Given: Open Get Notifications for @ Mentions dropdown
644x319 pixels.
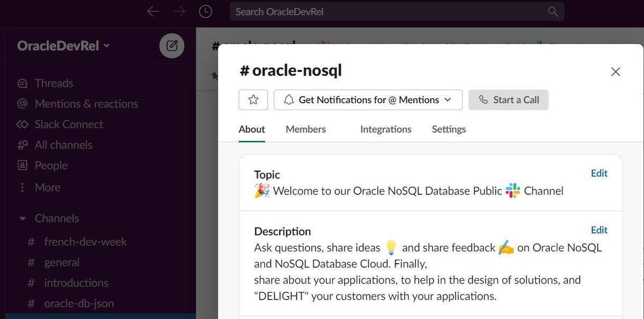Looking at the screenshot, I should (x=368, y=100).
